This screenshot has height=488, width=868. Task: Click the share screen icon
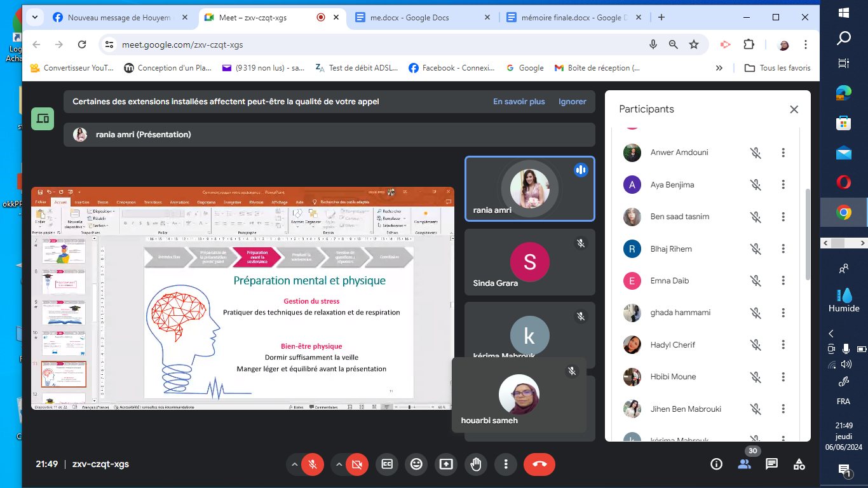(x=446, y=464)
